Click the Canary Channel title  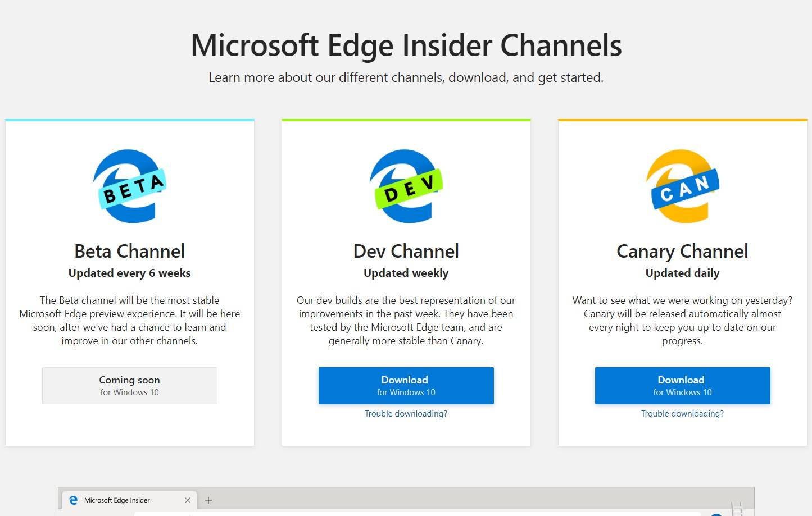(x=683, y=252)
